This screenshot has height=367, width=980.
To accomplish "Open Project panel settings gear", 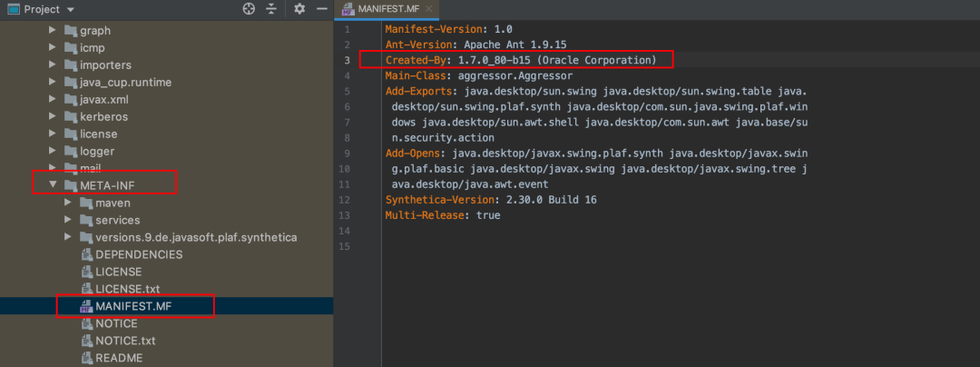I will [x=299, y=9].
